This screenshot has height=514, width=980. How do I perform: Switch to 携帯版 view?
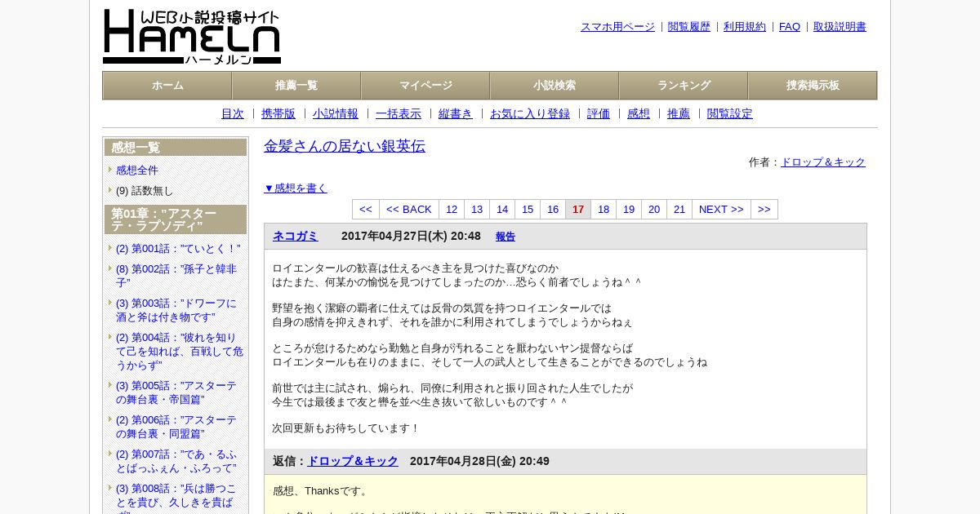click(278, 113)
